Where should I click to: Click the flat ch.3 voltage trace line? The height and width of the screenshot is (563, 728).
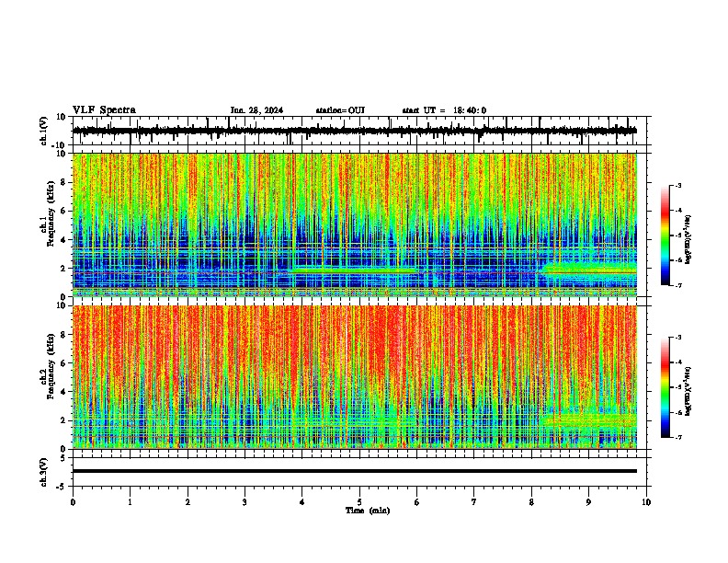pyautogui.click(x=354, y=471)
